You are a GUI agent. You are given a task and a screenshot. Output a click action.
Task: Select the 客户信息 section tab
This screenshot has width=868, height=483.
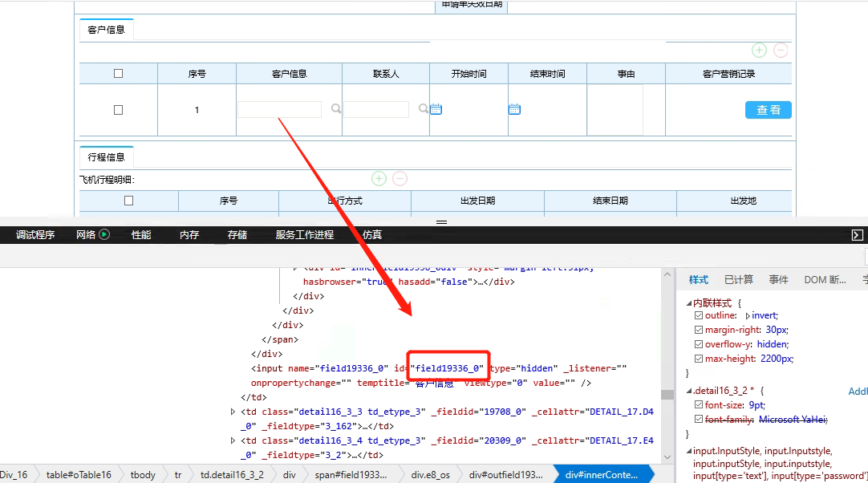click(x=106, y=30)
